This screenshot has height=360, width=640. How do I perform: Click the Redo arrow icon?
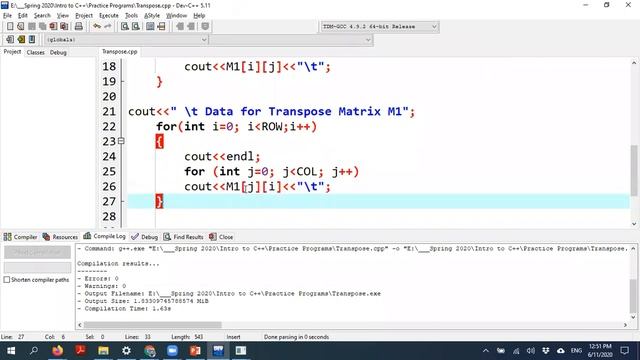[x=108, y=27]
